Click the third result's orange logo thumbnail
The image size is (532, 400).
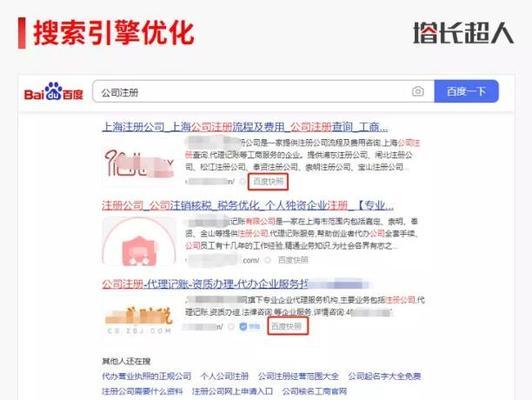point(139,319)
